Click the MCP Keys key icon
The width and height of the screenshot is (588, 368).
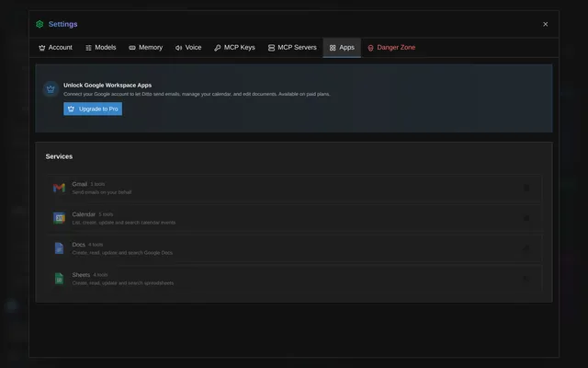click(218, 48)
